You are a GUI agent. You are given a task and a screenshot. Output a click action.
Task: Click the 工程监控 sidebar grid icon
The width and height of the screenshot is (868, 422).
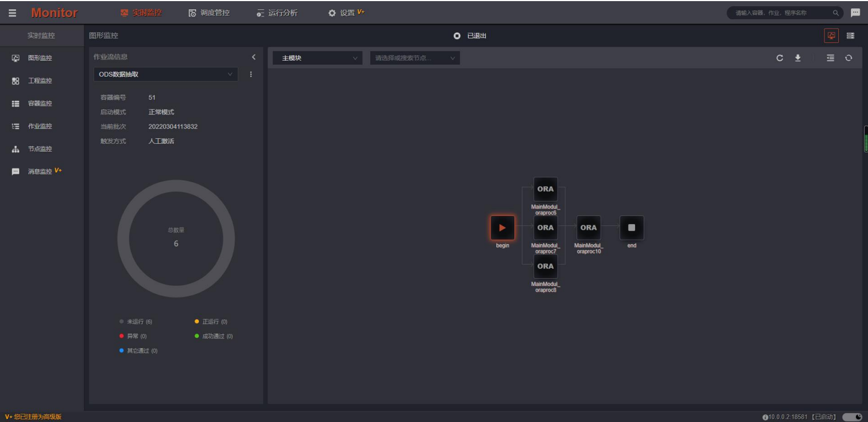click(15, 81)
